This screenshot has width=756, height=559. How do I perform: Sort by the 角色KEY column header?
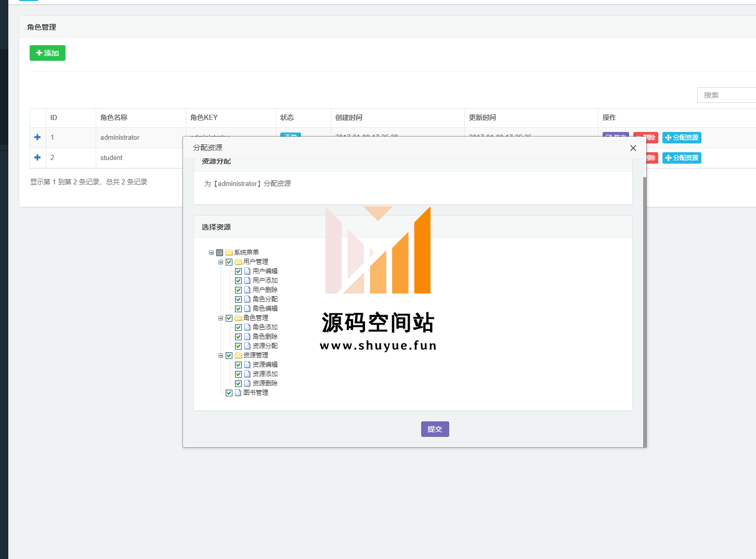[x=231, y=118]
